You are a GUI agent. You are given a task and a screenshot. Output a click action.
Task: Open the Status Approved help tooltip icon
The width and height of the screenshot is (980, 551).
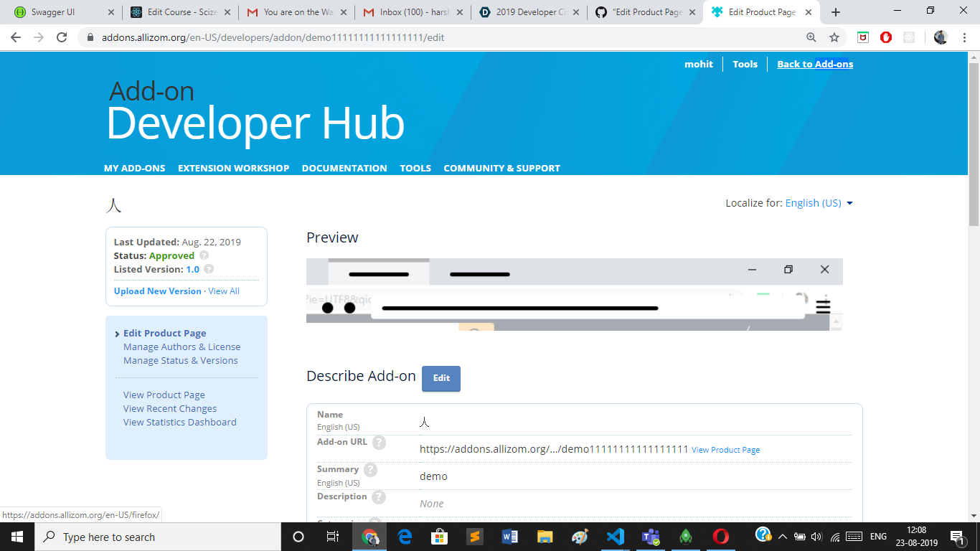pyautogui.click(x=204, y=255)
